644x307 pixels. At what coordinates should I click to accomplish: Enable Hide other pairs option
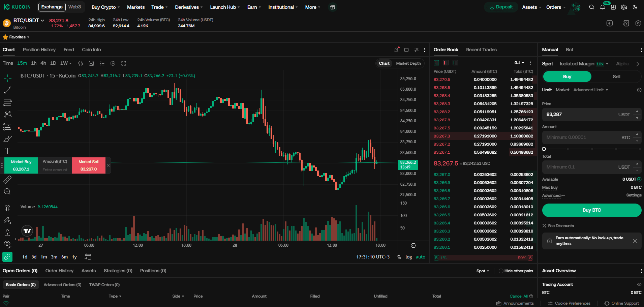(x=501, y=271)
